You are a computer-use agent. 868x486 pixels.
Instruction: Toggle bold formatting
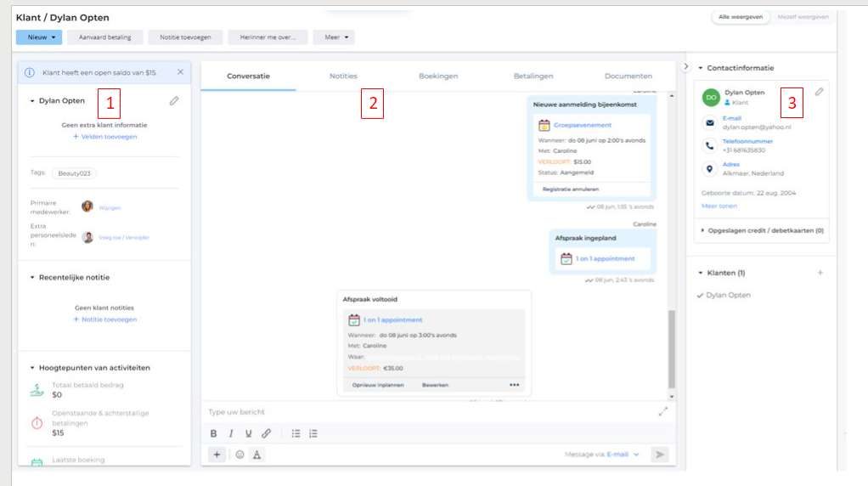pyautogui.click(x=213, y=433)
